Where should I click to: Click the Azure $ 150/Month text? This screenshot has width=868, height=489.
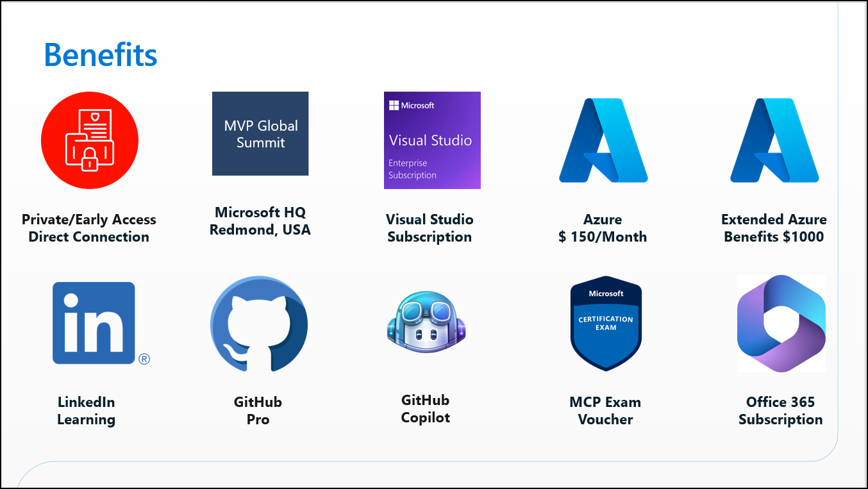pos(603,228)
